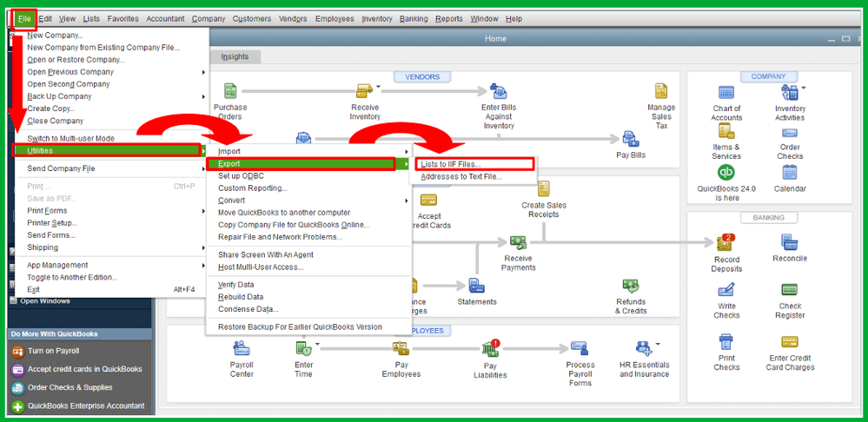Viewport: 868px width, 422px height.
Task: Open the Payroll Center icon
Action: point(242,348)
